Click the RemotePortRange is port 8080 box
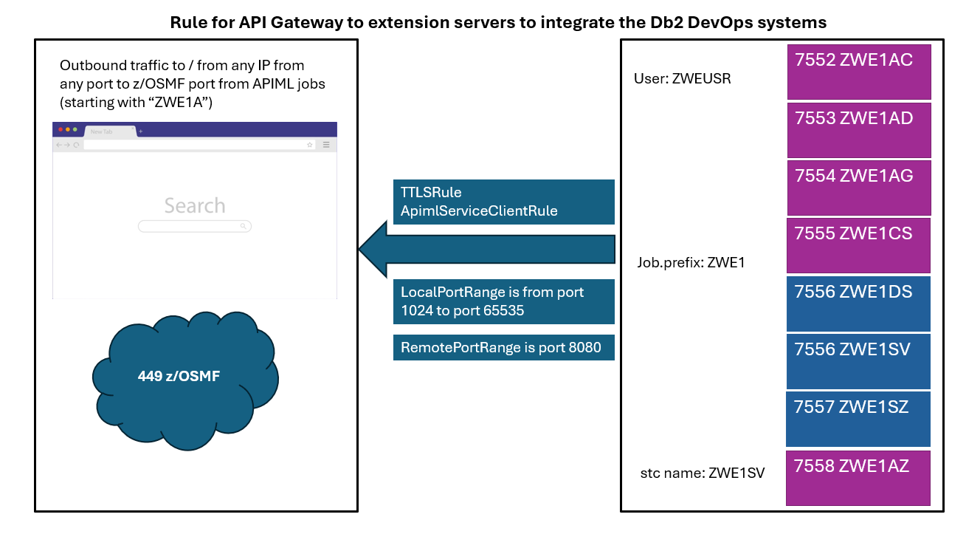The width and height of the screenshot is (980, 551). (x=504, y=347)
